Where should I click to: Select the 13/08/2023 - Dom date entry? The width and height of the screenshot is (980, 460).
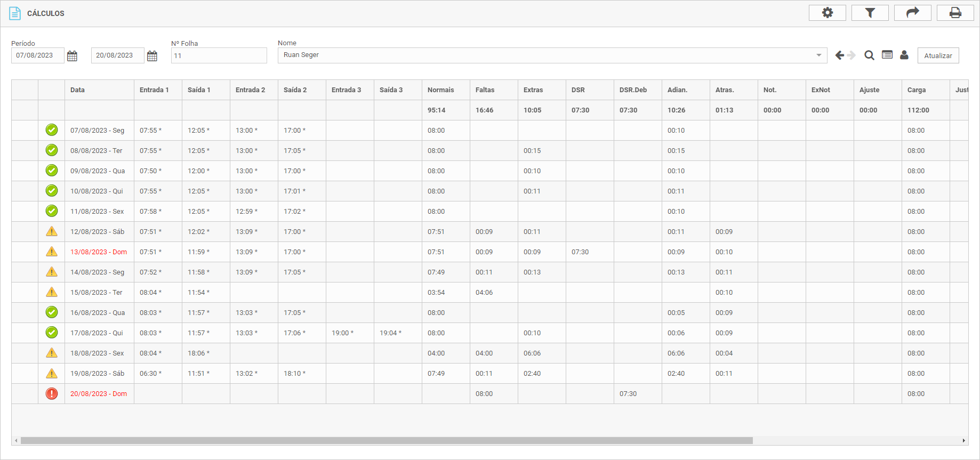[99, 252]
